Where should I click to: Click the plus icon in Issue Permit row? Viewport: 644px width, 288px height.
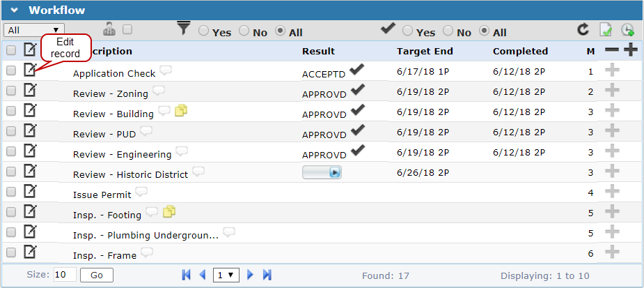(612, 191)
